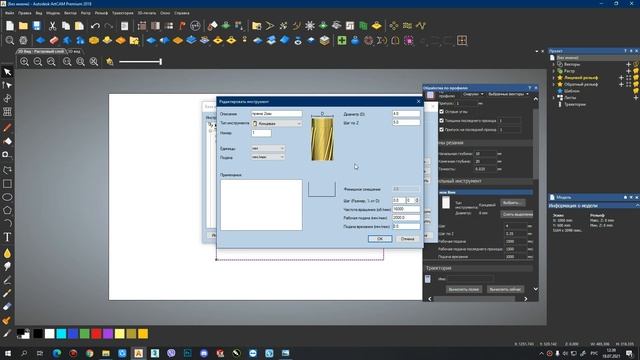Open the File menu

tap(10, 13)
